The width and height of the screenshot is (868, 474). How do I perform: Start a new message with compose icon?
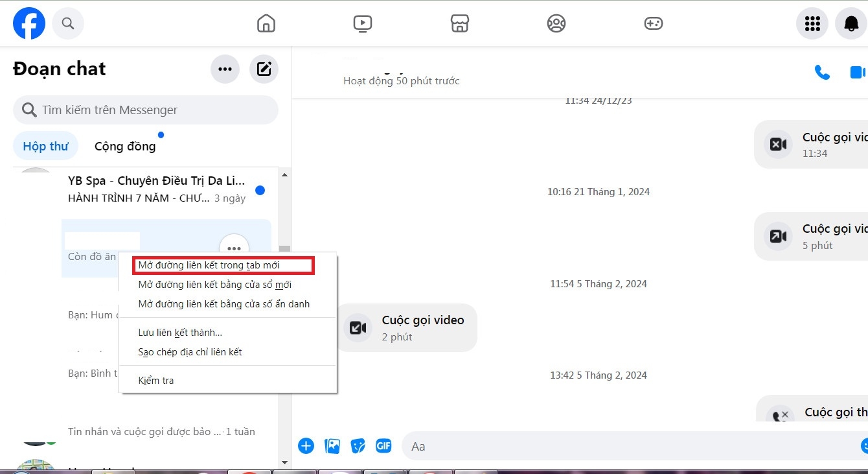[264, 69]
